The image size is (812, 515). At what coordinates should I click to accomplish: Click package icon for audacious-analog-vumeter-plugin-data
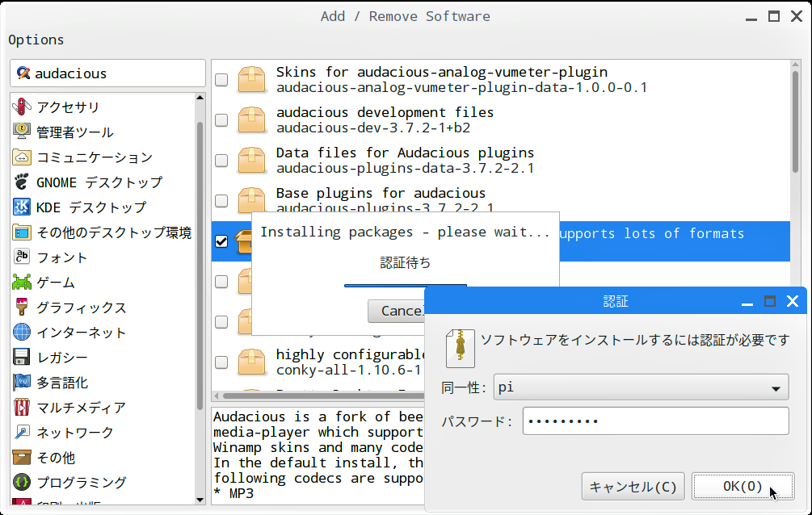(x=251, y=79)
